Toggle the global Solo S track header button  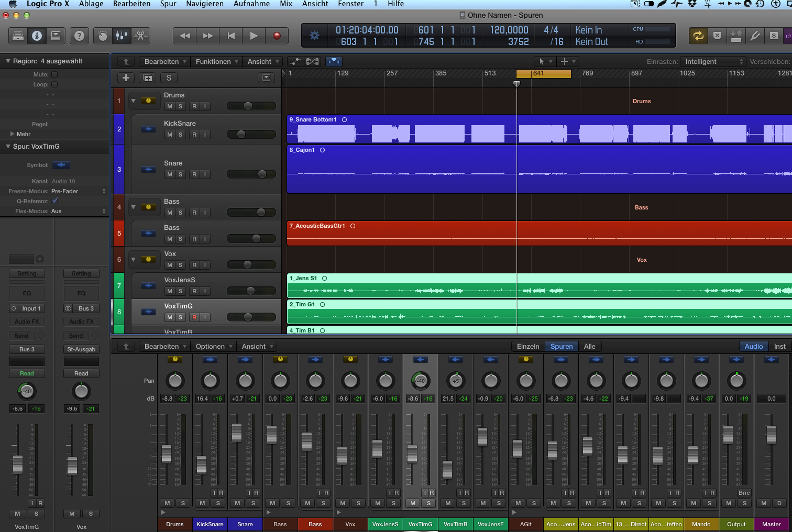(169, 78)
